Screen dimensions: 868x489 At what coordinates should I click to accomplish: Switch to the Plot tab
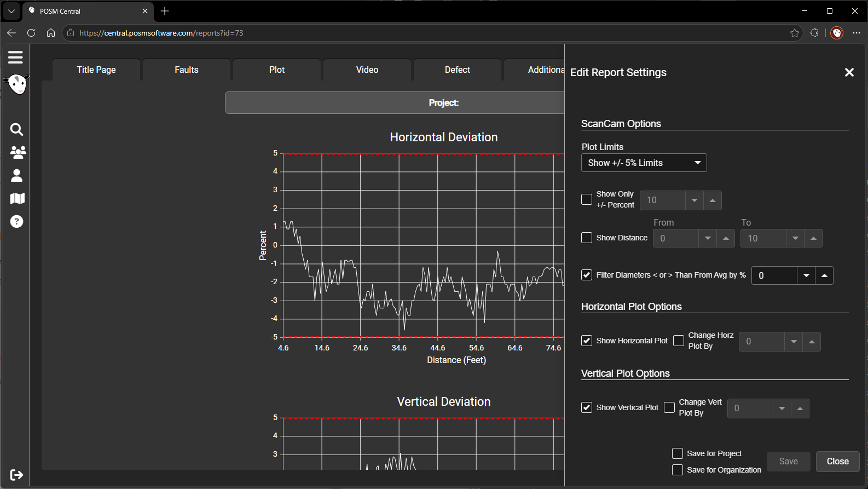click(277, 70)
